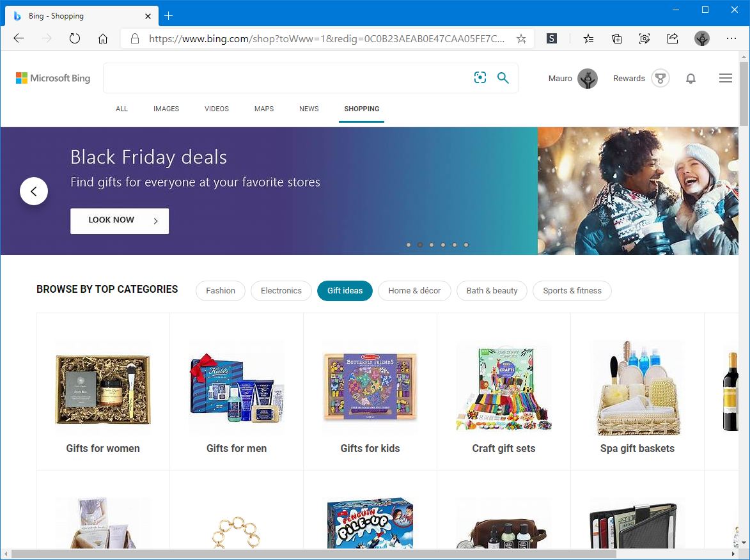Refresh the page

coord(75,38)
